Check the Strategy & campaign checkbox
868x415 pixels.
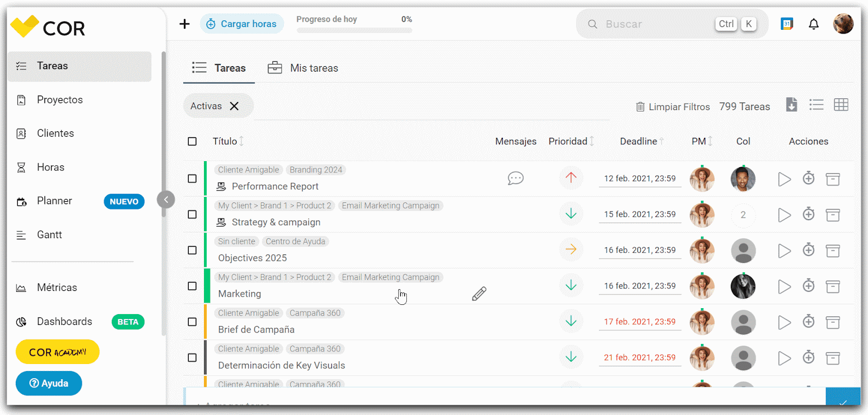(x=192, y=214)
